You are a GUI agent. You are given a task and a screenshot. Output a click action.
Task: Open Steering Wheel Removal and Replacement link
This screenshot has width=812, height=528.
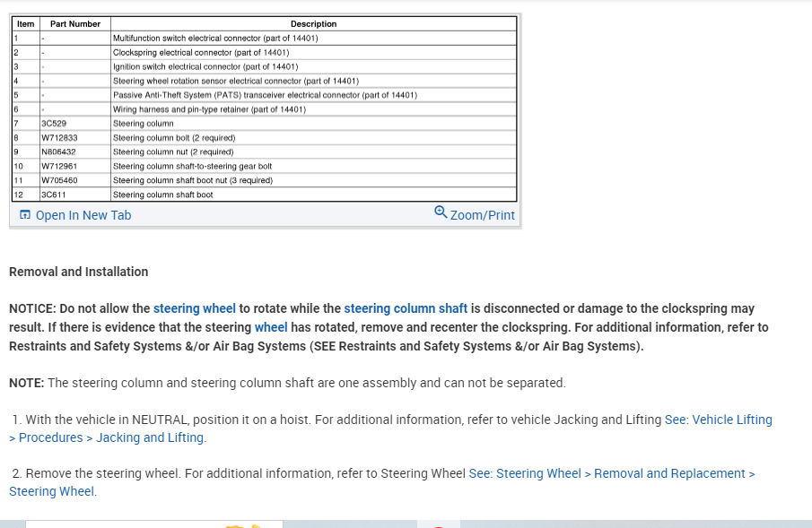[x=382, y=482]
